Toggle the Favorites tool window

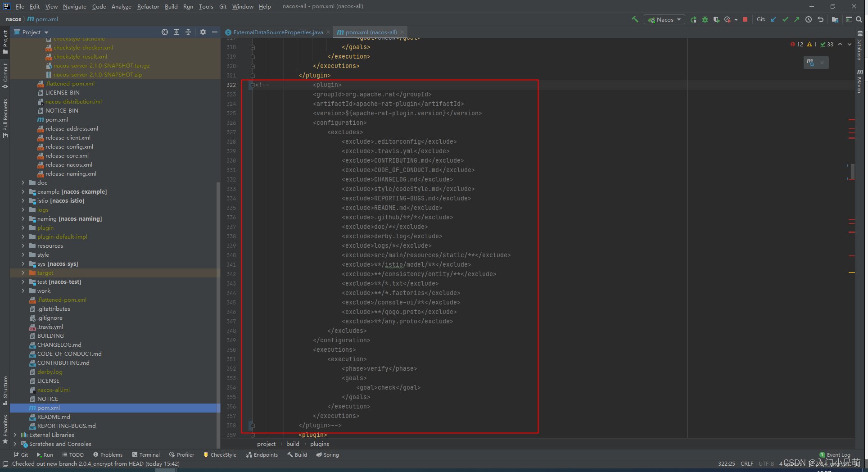5,429
